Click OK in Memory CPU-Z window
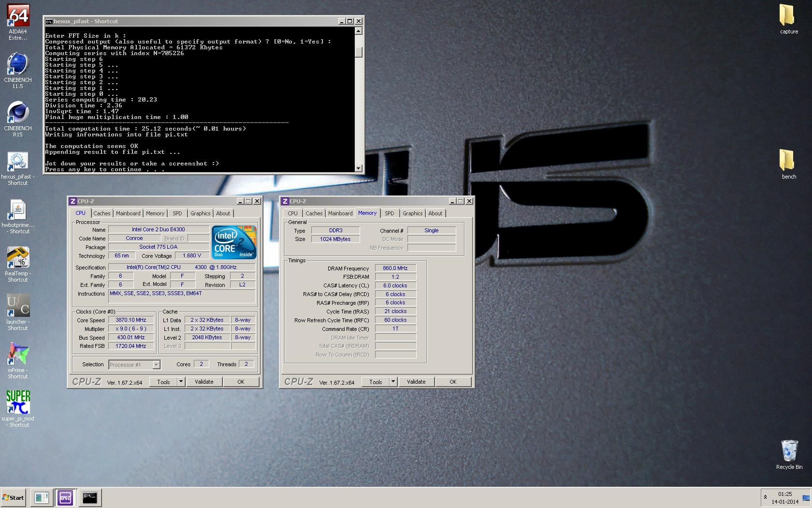Image resolution: width=812 pixels, height=508 pixels. coord(453,382)
